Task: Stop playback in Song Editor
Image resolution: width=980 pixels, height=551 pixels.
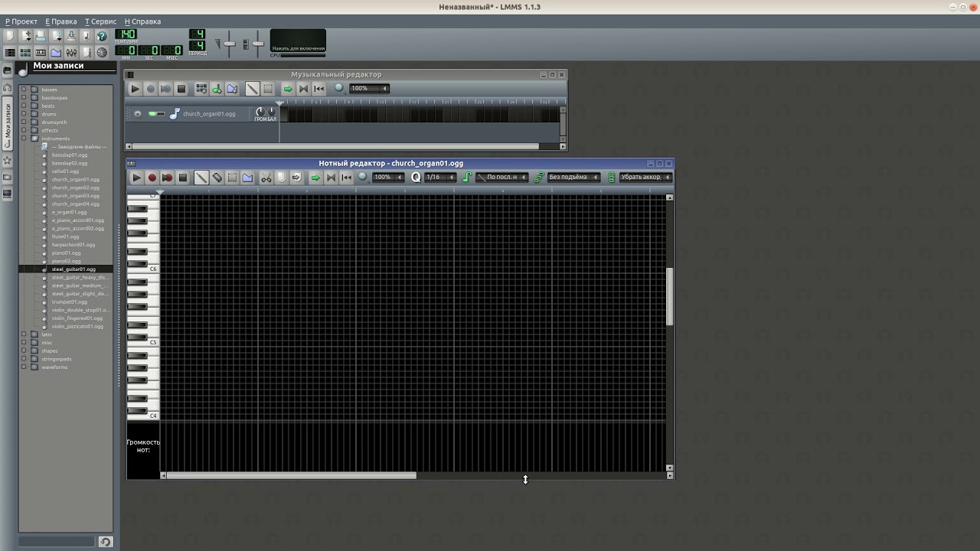Action: point(181,89)
